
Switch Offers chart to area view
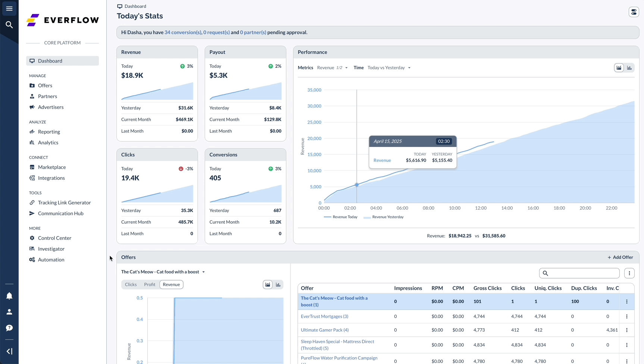click(268, 285)
